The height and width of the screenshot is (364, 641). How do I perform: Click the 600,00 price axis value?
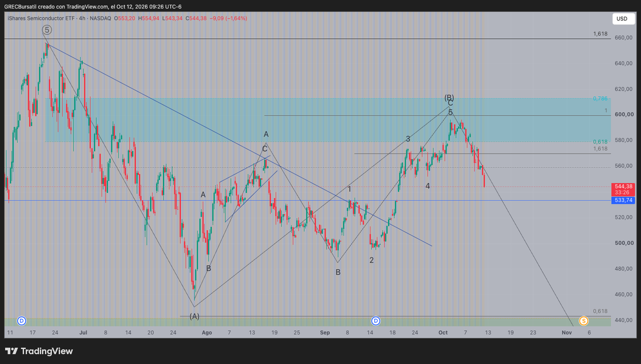pos(624,114)
